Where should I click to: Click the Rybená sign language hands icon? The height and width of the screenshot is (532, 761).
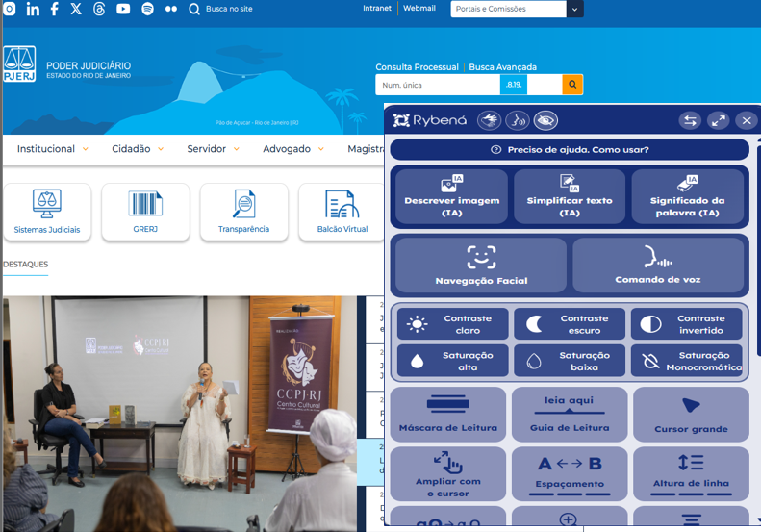click(489, 120)
